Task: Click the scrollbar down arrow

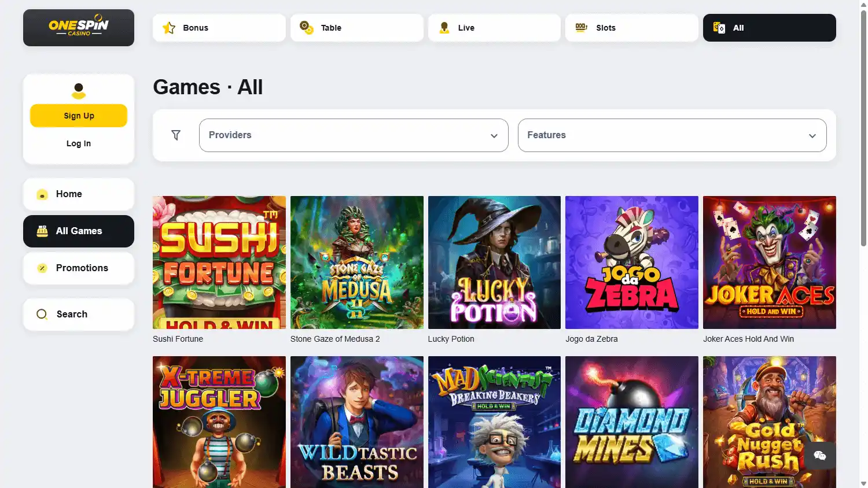Action: (x=863, y=483)
